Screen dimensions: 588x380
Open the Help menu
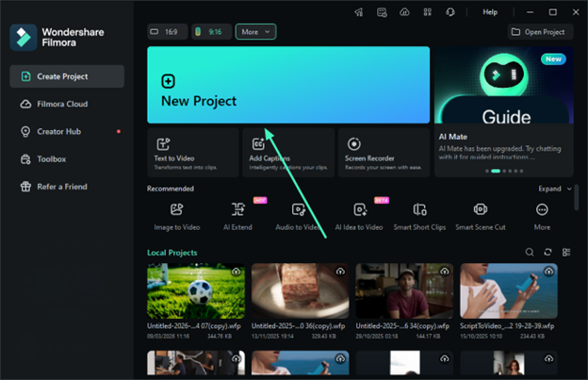point(490,12)
